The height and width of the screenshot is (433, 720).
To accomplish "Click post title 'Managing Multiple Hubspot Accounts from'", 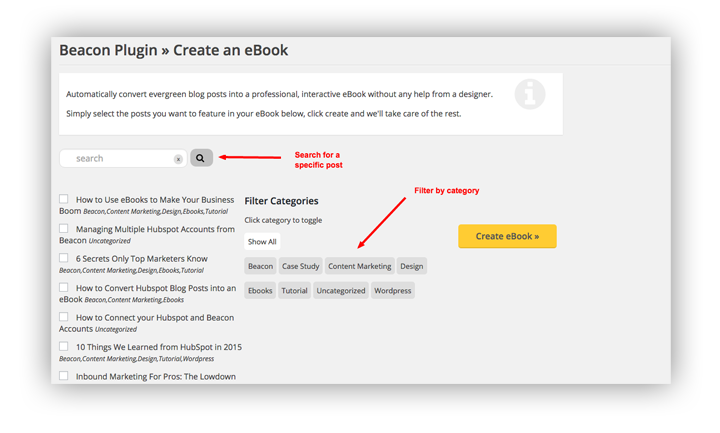I will pos(155,229).
